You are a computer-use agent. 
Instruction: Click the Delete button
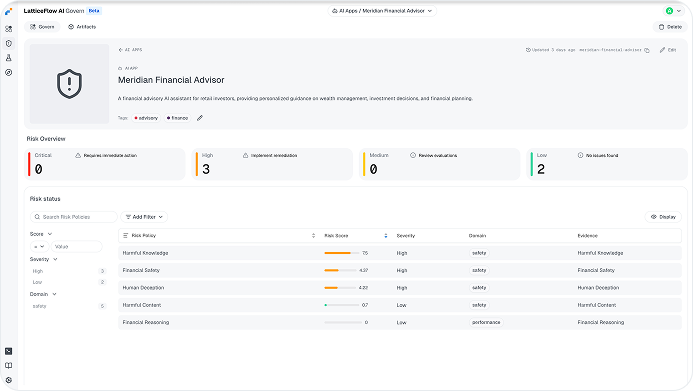tap(670, 27)
